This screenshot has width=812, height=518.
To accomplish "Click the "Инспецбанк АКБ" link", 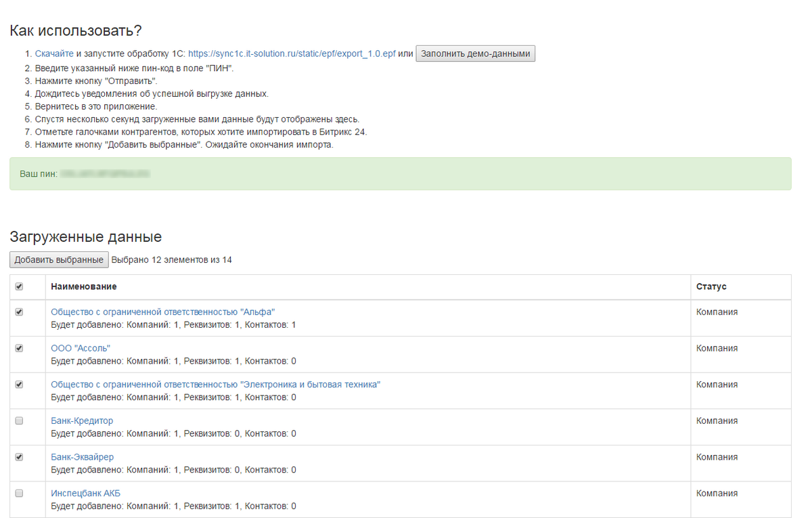I will [x=85, y=494].
